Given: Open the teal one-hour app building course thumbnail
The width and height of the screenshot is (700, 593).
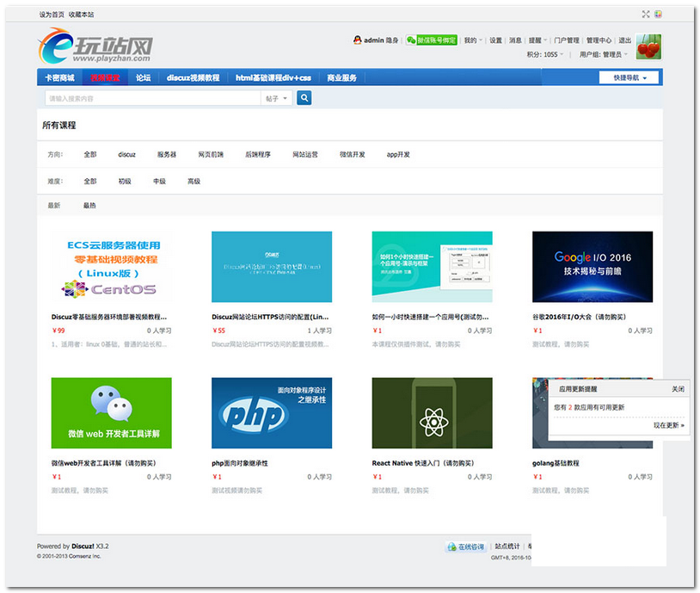Looking at the screenshot, I should coord(433,267).
